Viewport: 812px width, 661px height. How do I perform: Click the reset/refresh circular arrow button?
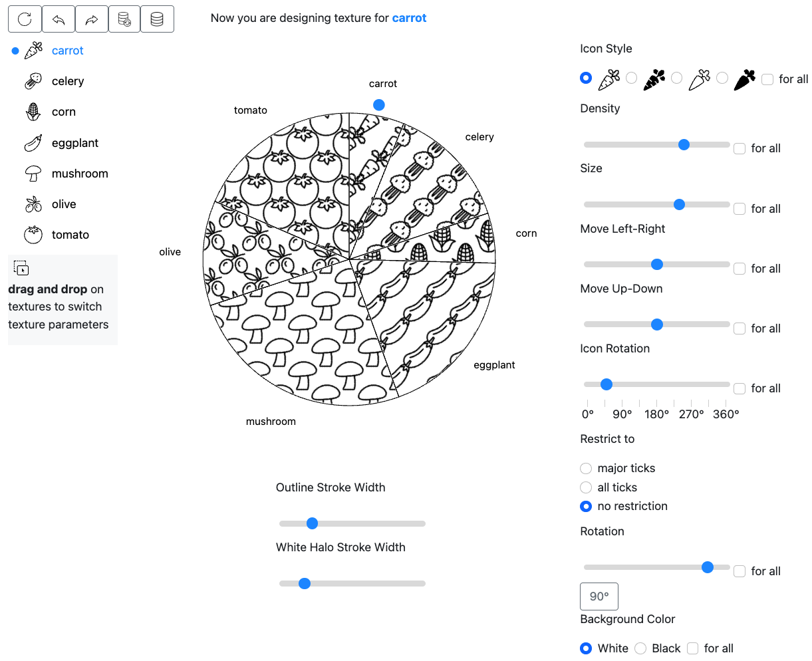pos(25,19)
